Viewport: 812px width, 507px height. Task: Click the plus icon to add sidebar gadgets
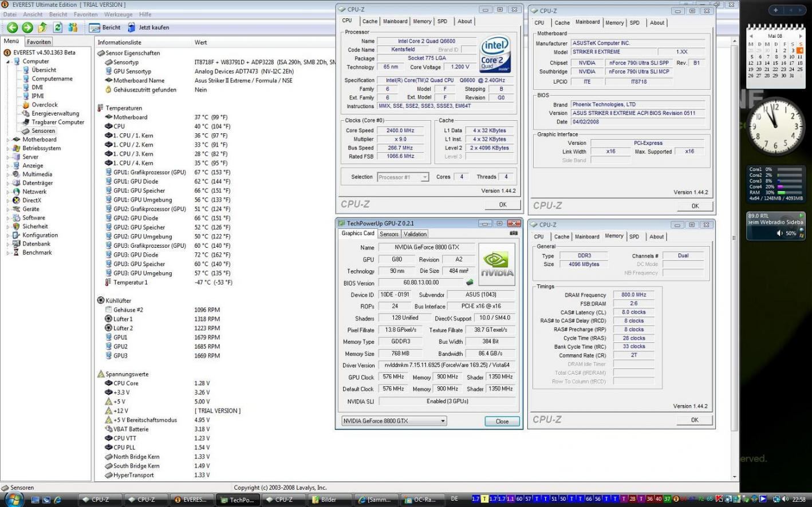click(776, 10)
